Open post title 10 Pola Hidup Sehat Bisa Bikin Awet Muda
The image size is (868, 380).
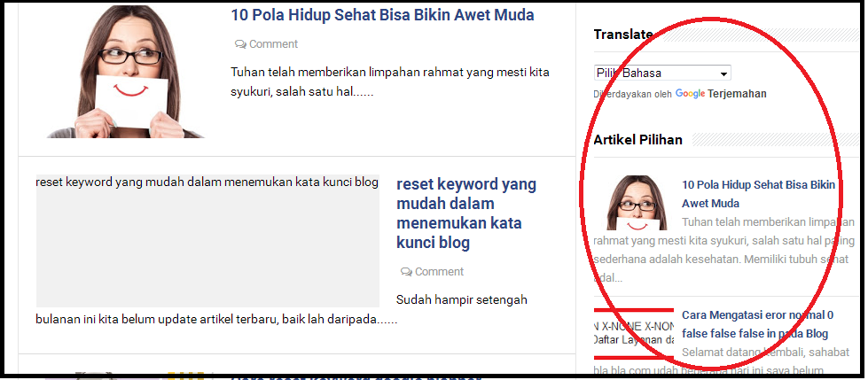coord(382,15)
